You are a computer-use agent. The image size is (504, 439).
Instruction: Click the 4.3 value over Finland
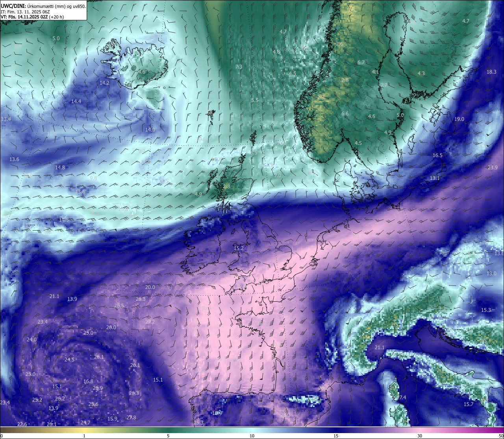point(421,74)
